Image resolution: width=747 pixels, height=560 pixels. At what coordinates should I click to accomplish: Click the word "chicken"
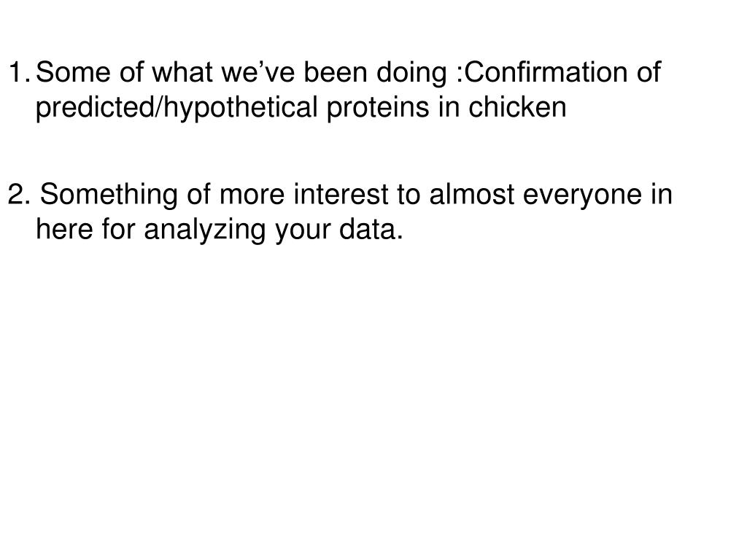pos(517,107)
